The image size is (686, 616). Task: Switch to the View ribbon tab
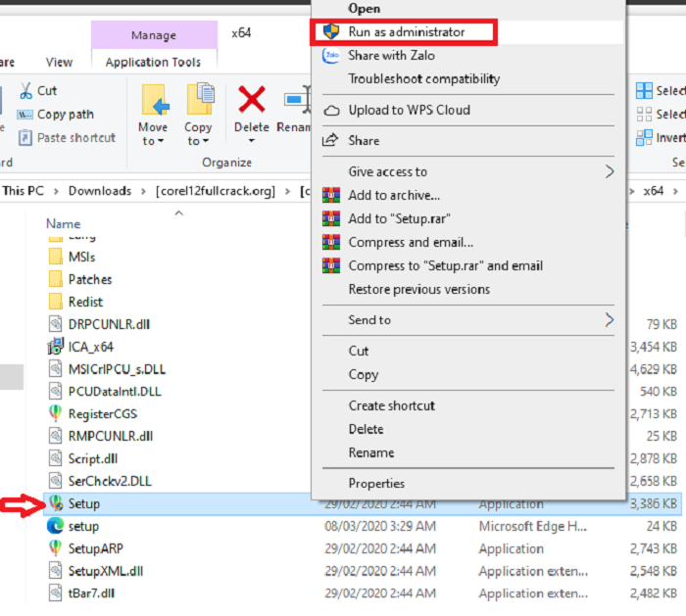[x=59, y=62]
